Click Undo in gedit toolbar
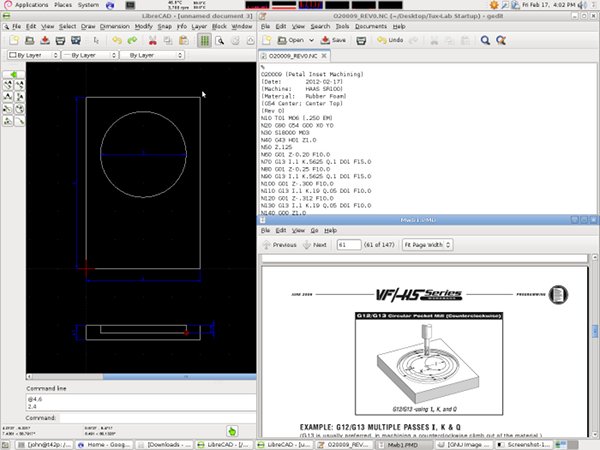The height and width of the screenshot is (450, 600). point(390,40)
